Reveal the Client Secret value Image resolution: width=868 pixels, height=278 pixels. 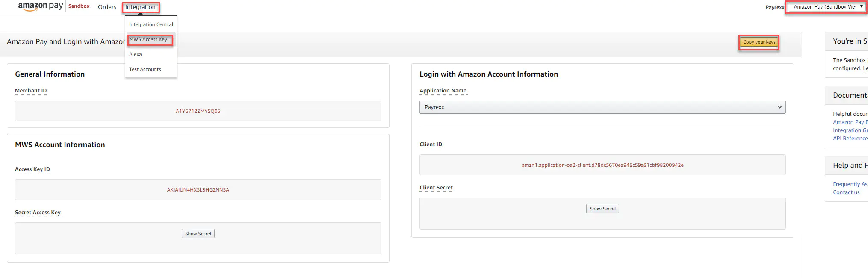[x=602, y=209]
